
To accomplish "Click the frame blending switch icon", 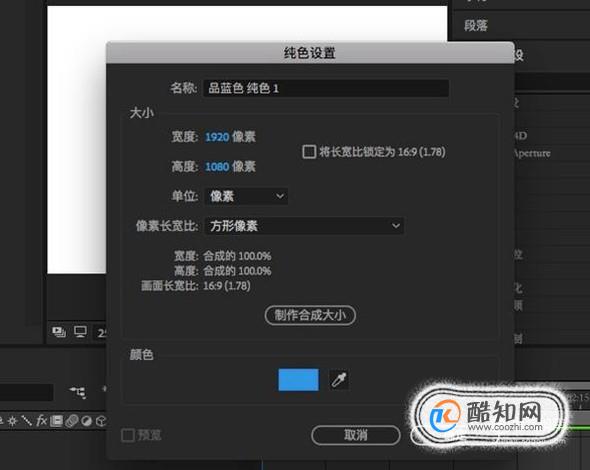I will [x=56, y=421].
